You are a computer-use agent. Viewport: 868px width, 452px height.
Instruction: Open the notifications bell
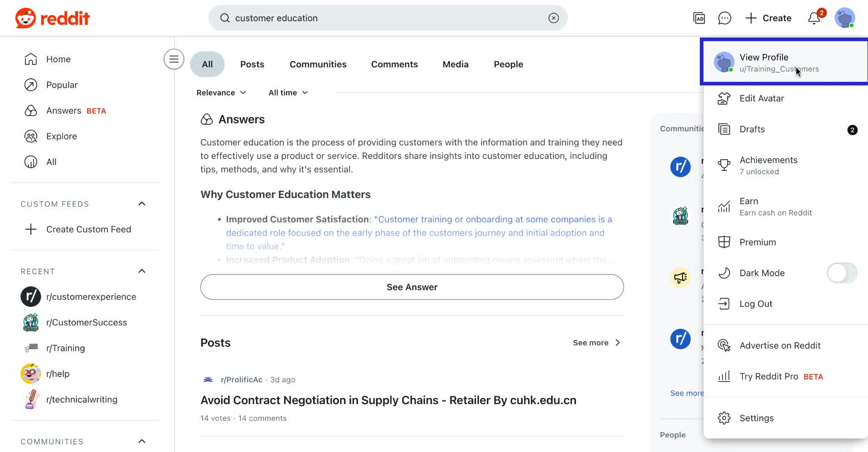814,18
